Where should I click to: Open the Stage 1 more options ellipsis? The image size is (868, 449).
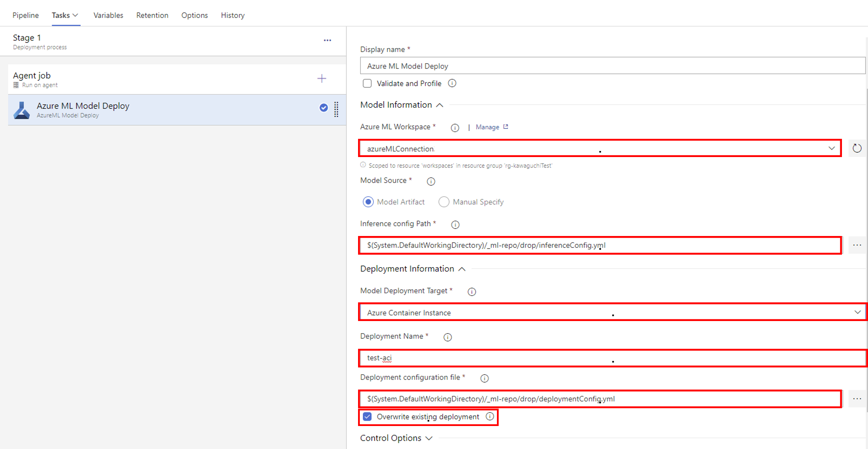point(327,40)
